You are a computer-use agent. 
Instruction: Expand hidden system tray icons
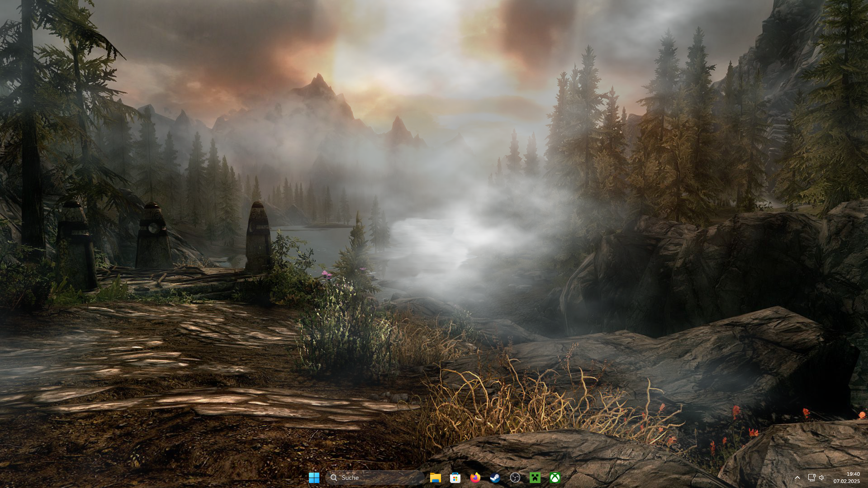coord(797,478)
